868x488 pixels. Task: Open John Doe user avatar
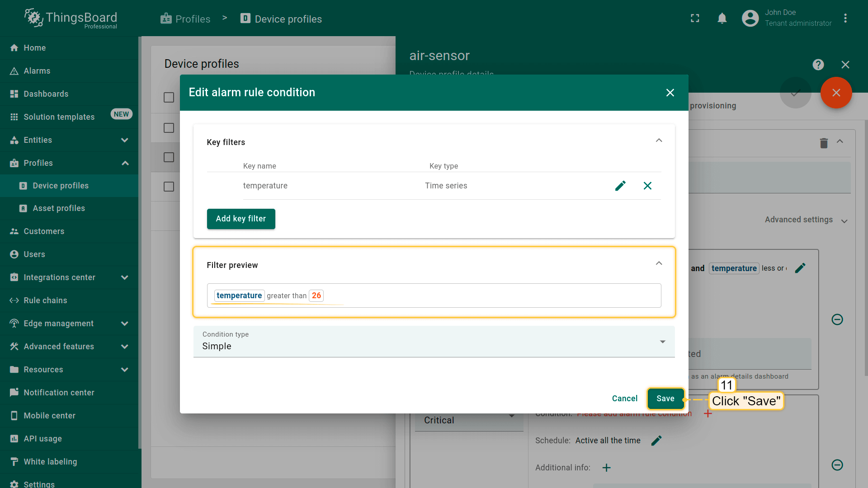[x=750, y=18]
